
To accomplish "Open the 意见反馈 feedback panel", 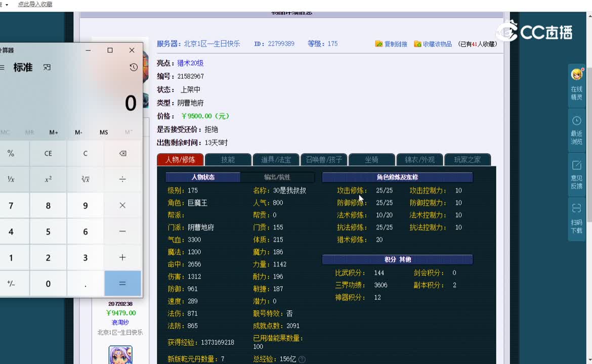I will [x=577, y=172].
